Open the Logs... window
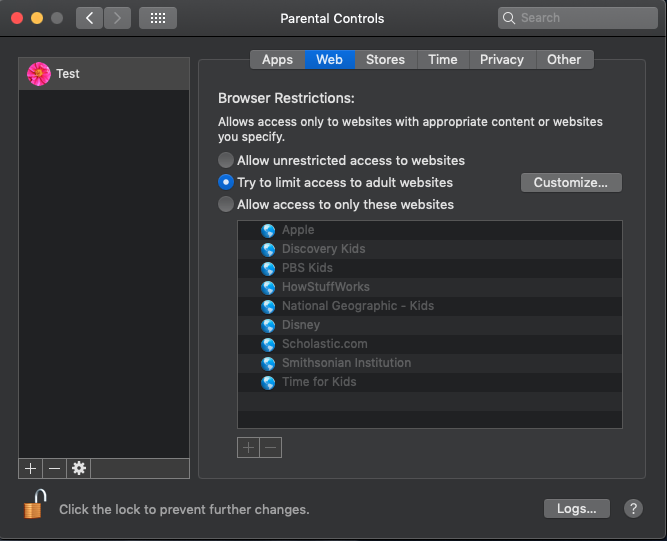 (576, 508)
